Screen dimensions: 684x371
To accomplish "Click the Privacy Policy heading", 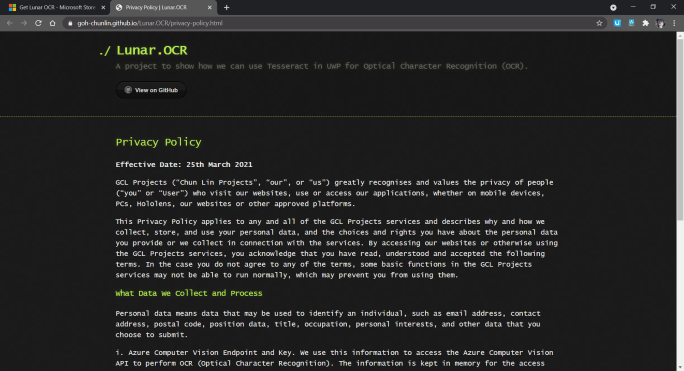I will click(x=158, y=142).
